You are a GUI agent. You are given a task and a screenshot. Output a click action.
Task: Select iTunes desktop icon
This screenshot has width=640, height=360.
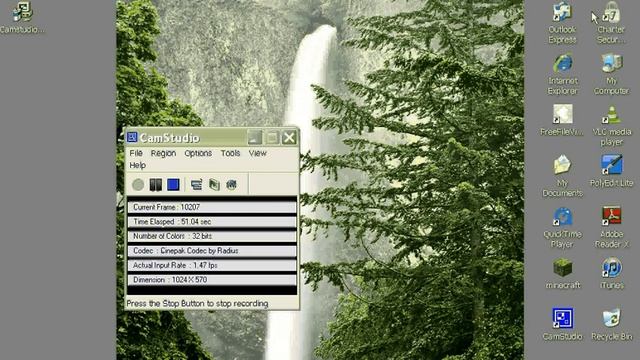(611, 273)
